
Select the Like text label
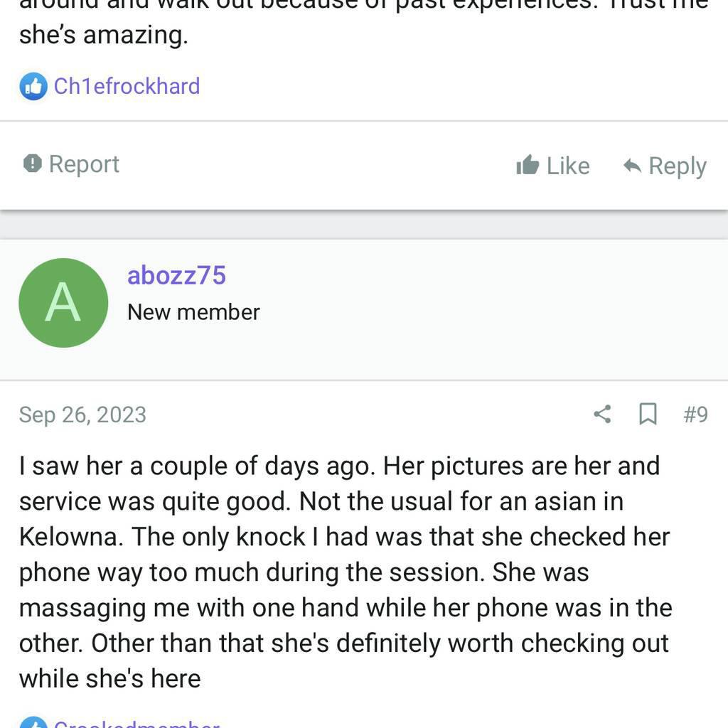[568, 166]
